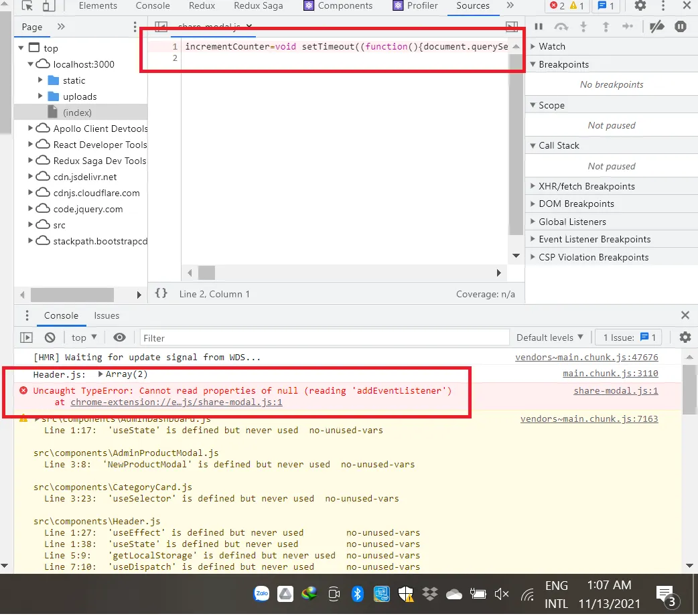Screen dimensions: 698x616
Task: Click the editor horizontal scrollbar thumb
Action: (x=206, y=273)
